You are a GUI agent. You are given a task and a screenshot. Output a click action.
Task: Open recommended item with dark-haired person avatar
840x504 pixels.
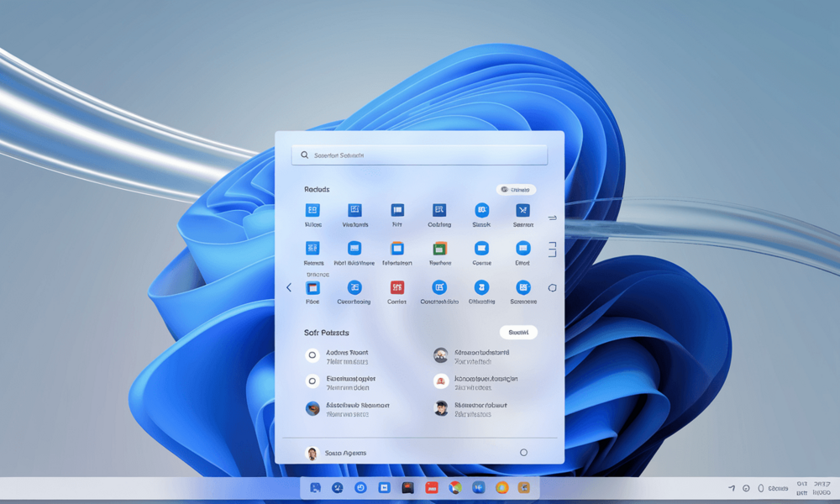tap(470, 409)
